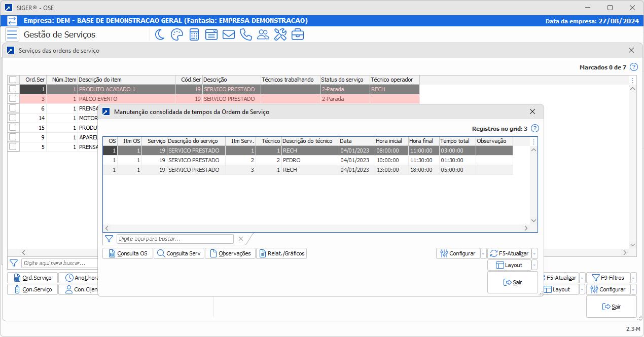
Task: Launch the calculator icon in the toolbar
Action: pos(194,34)
